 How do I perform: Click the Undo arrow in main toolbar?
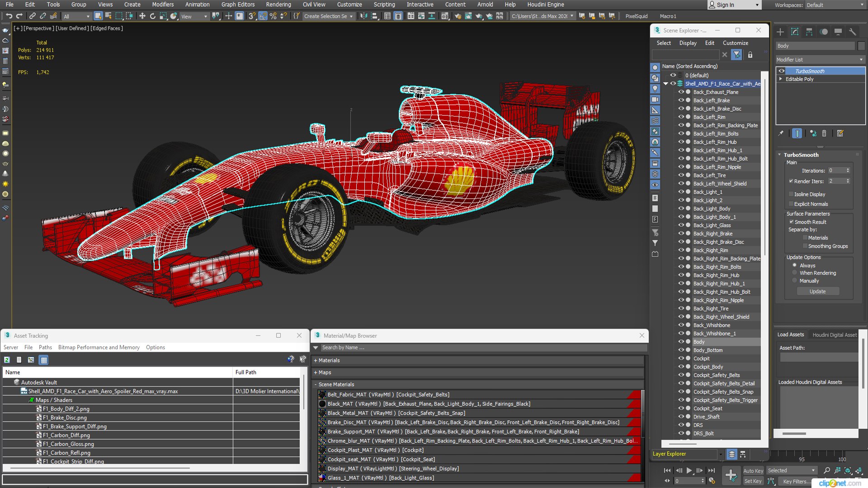pyautogui.click(x=9, y=16)
